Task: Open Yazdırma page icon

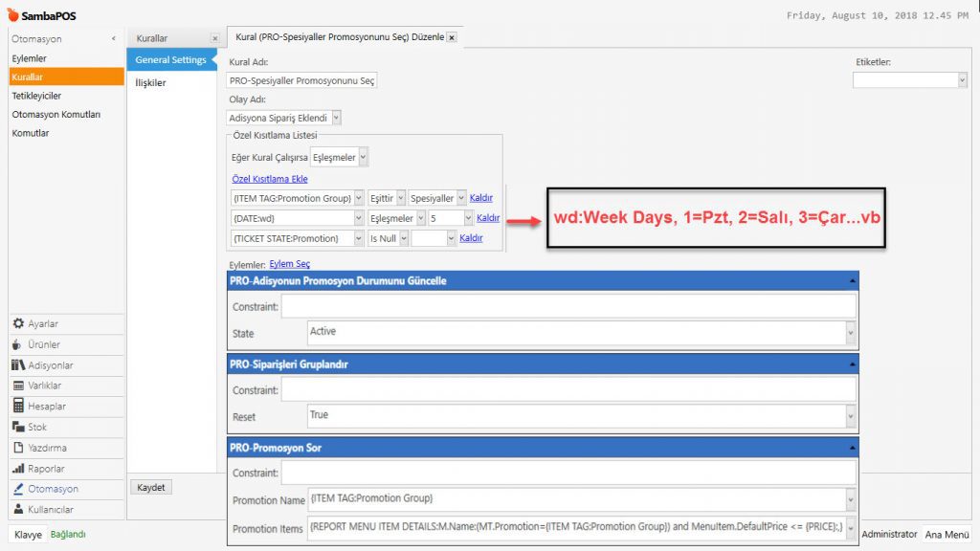Action: (18, 448)
